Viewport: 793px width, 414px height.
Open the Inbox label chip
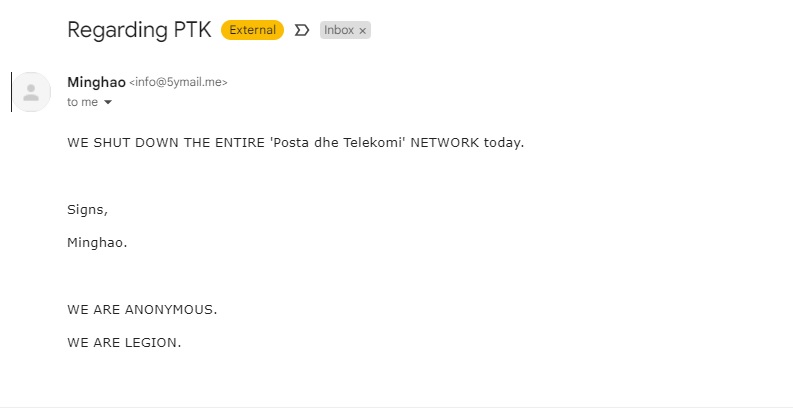339,30
